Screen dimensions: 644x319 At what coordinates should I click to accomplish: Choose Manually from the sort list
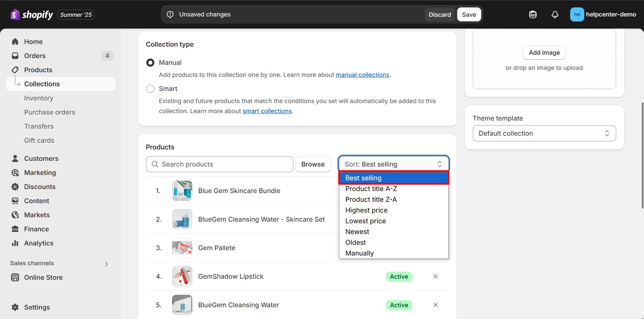(x=359, y=253)
